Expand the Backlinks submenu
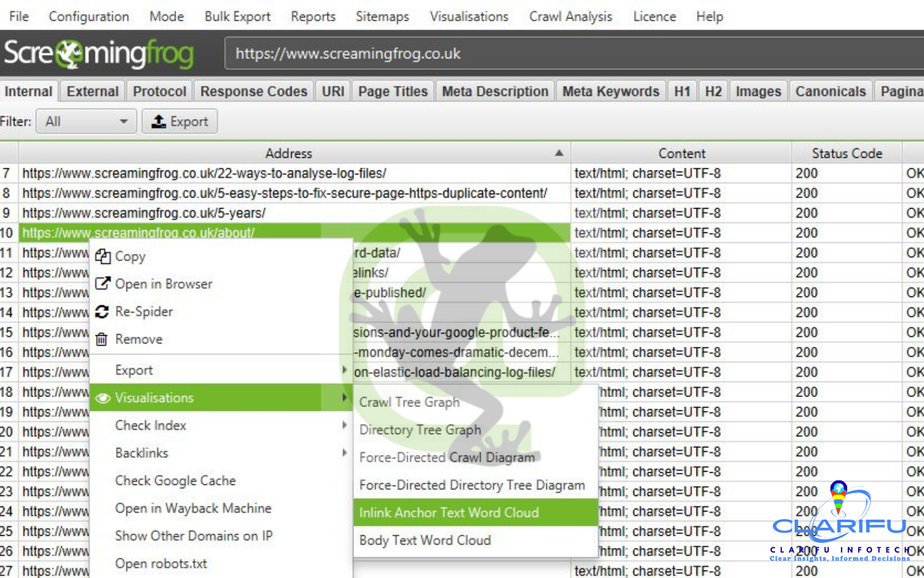The width and height of the screenshot is (924, 578). point(344,453)
